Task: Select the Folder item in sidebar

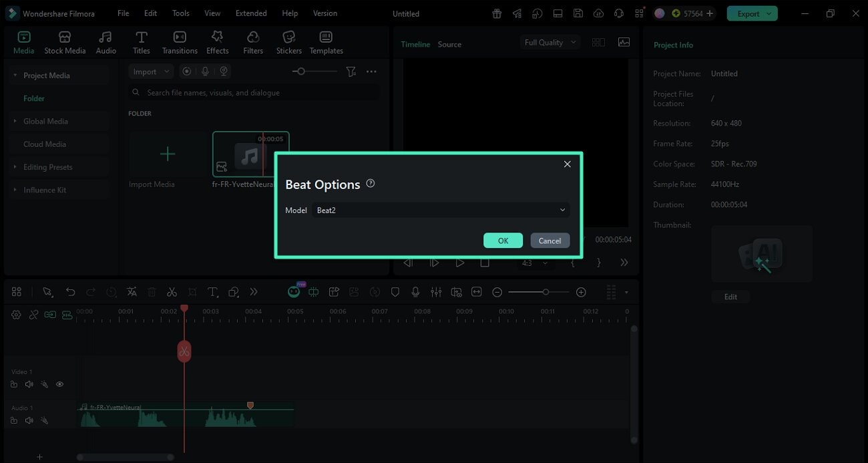Action: tap(34, 98)
